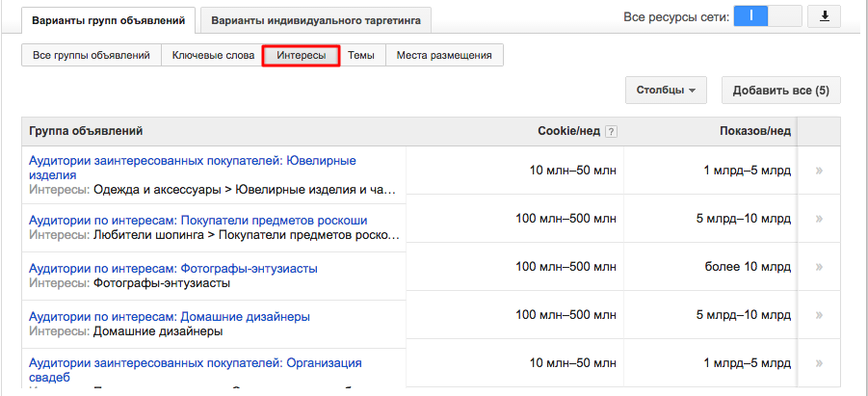The image size is (868, 396).
Task: Open the Столбцы dropdown
Action: [666, 91]
